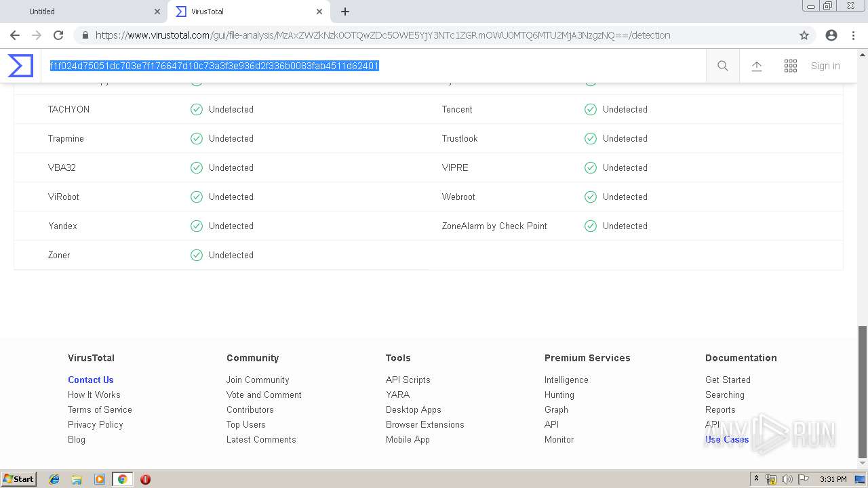Viewport: 868px width, 488px height.
Task: Close the VirusTotal tab
Action: pos(319,12)
